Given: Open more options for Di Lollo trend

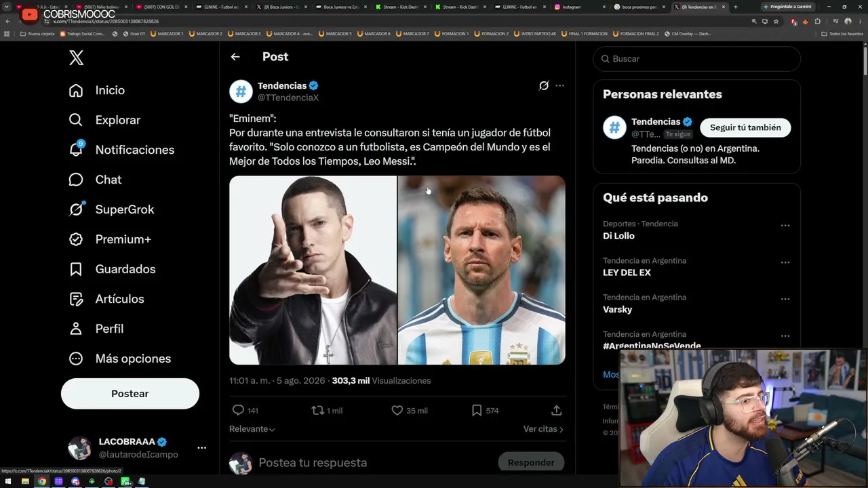Looking at the screenshot, I should pyautogui.click(x=785, y=226).
